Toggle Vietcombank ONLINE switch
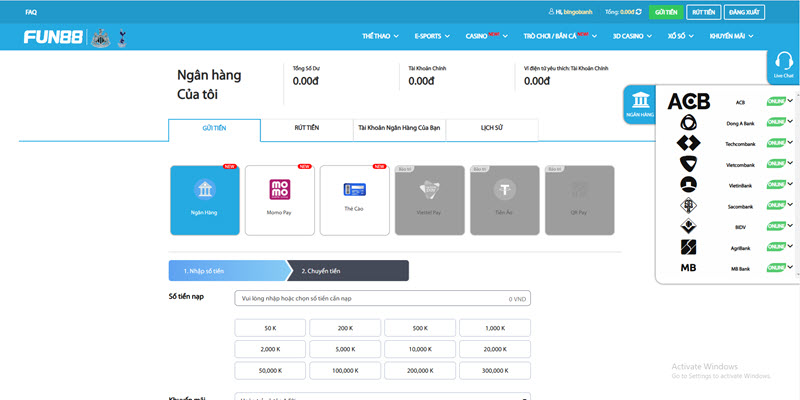 coord(776,164)
